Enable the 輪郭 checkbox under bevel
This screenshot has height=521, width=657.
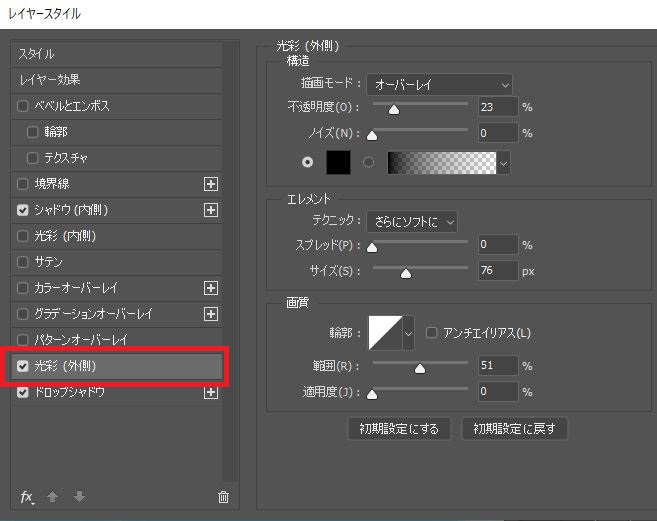[32, 132]
